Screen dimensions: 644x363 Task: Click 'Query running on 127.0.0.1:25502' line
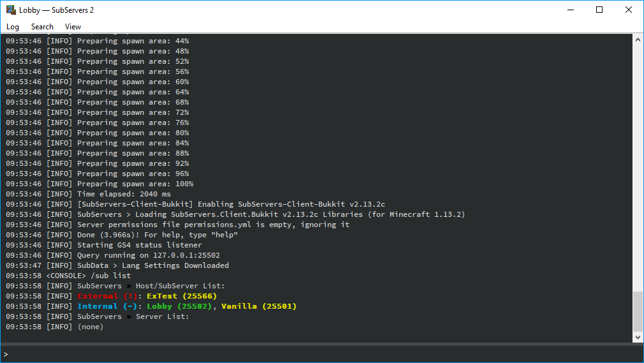(113, 255)
